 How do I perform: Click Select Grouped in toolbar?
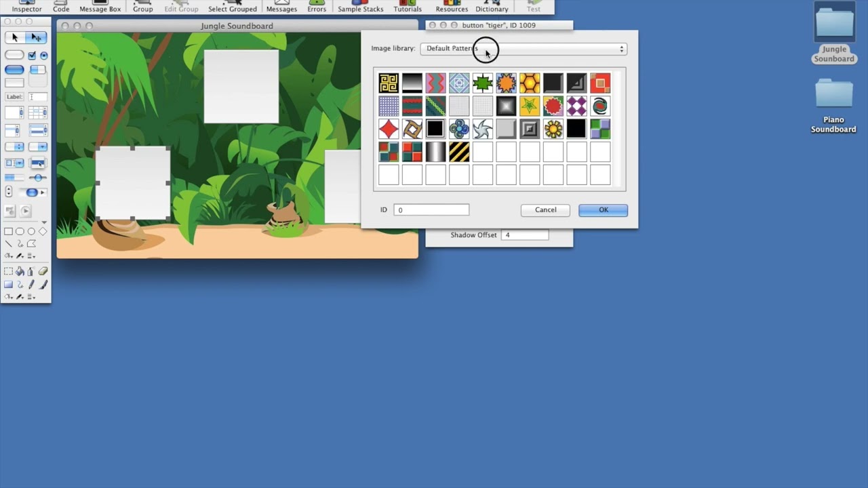232,7
